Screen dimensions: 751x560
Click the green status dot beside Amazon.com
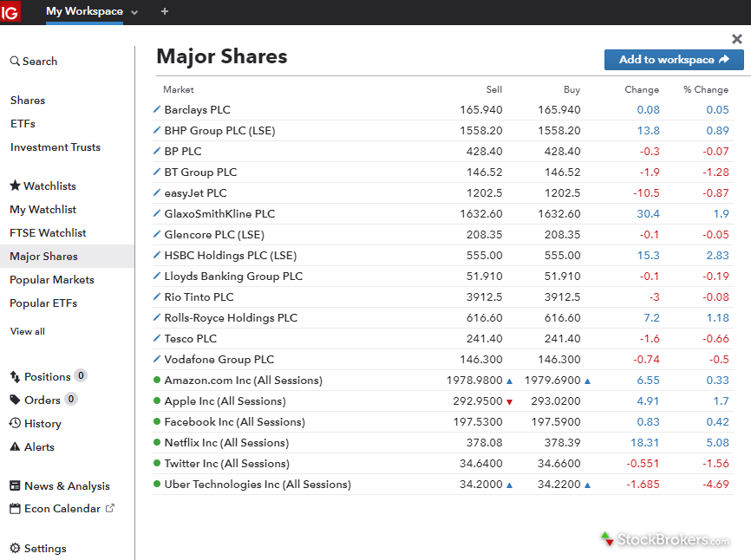(x=157, y=380)
